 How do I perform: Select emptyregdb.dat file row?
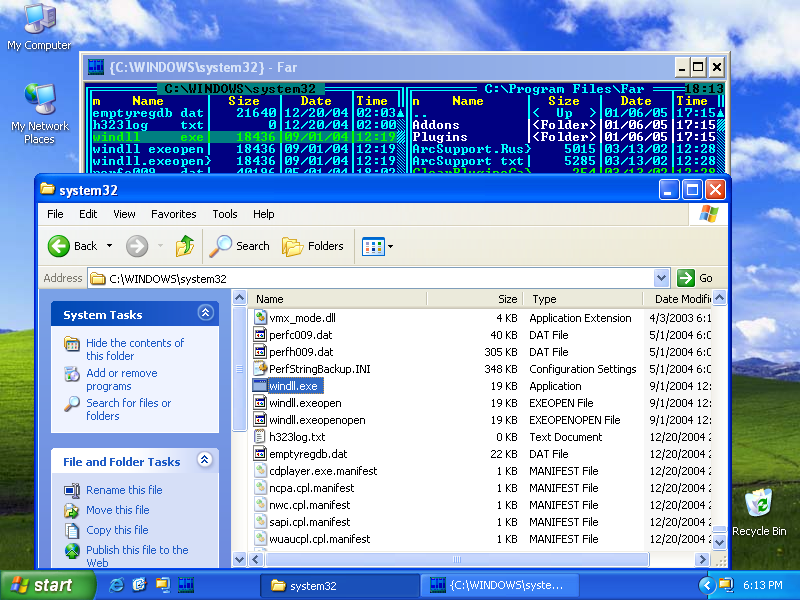(x=482, y=454)
